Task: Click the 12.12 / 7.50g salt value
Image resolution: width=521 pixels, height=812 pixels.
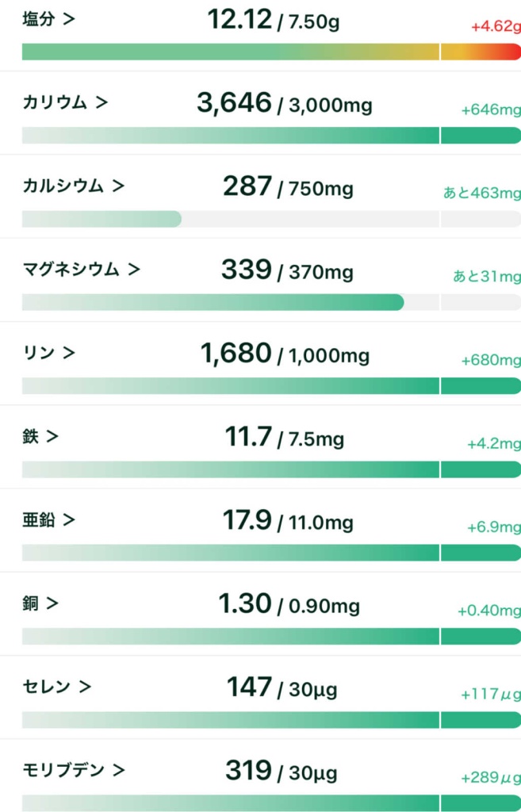Action: 273,20
